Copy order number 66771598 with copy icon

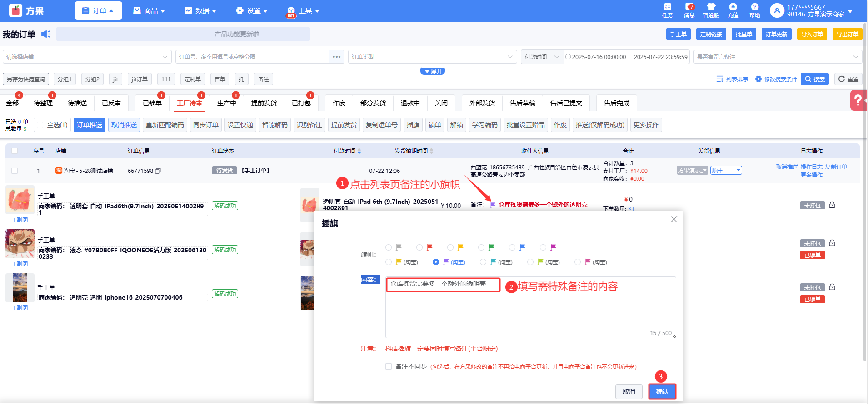pos(158,171)
